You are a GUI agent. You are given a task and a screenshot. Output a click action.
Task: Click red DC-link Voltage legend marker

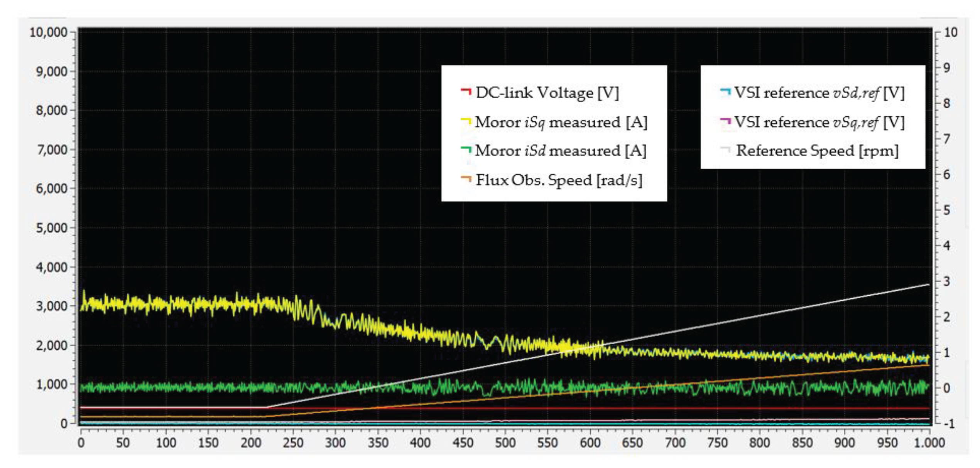click(466, 92)
